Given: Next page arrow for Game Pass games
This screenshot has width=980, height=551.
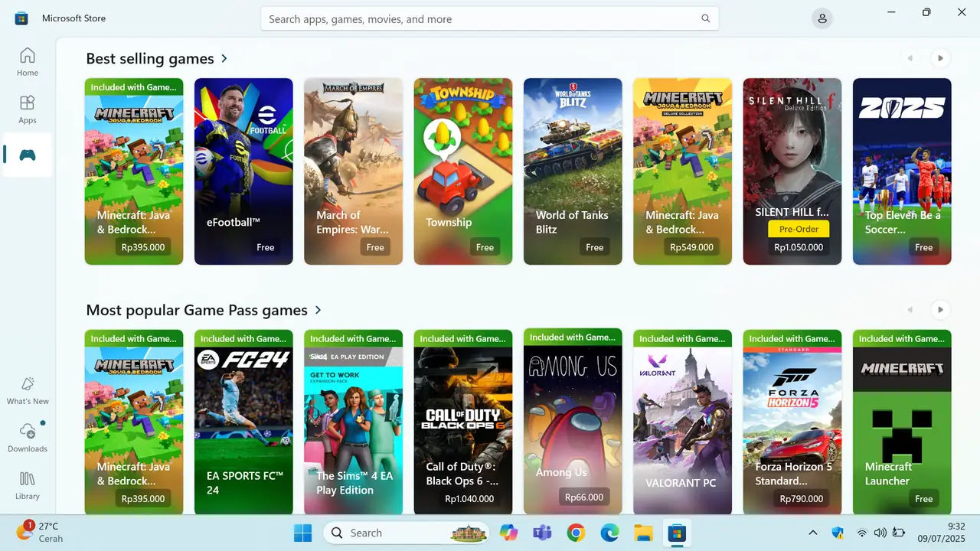Looking at the screenshot, I should pyautogui.click(x=940, y=310).
